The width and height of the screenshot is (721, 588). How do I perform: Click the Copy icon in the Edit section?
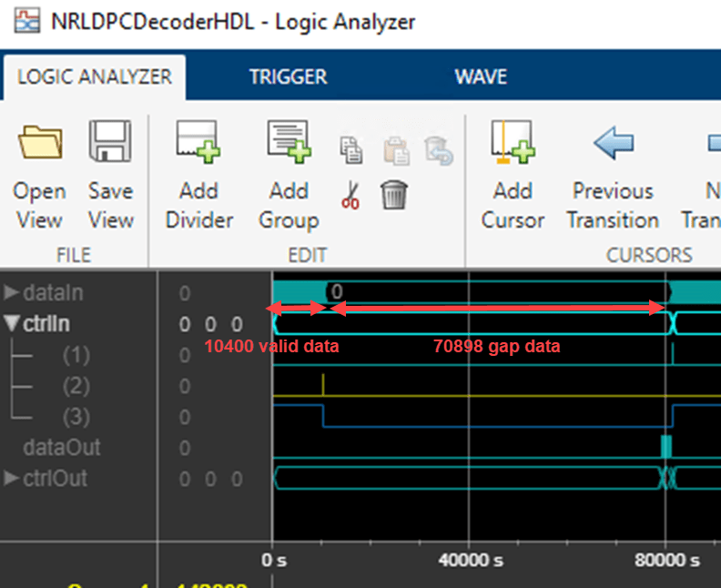coord(351,150)
